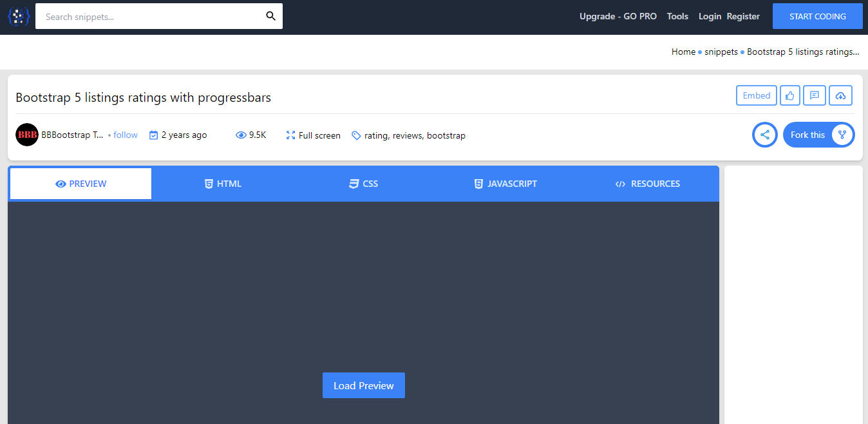
Task: Navigate to Home breadcrumb
Action: 683,52
